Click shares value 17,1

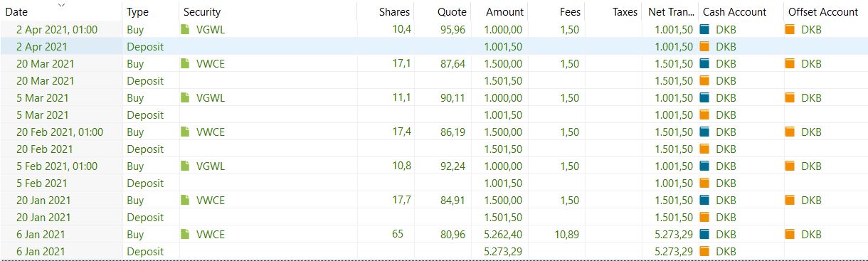401,63
